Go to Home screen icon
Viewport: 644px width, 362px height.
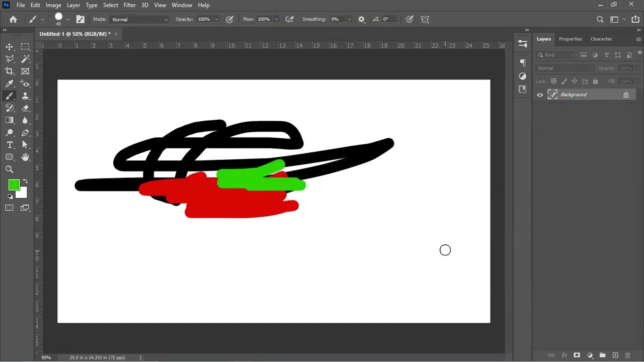(13, 19)
